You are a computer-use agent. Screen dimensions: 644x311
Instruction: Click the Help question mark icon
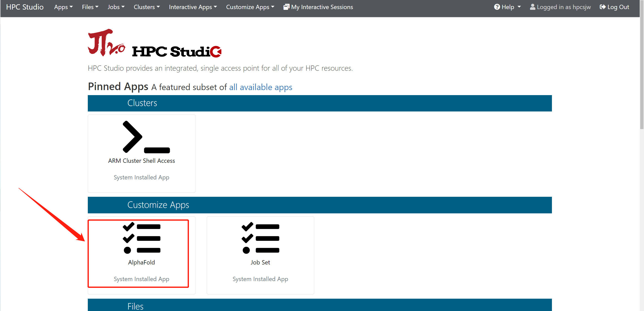497,7
